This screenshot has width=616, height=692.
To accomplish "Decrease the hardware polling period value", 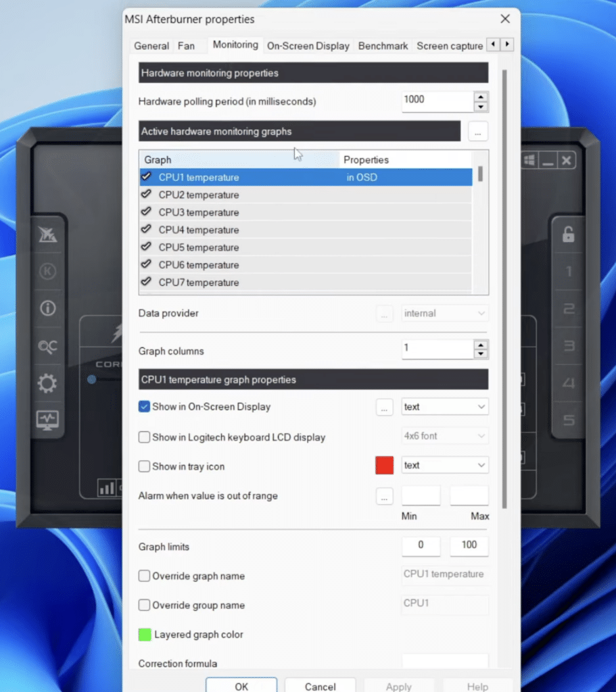I will point(481,107).
